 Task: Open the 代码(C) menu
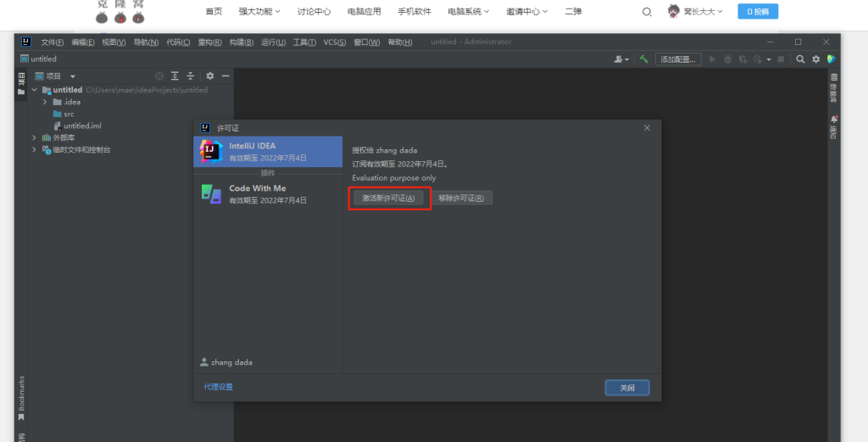click(x=178, y=42)
